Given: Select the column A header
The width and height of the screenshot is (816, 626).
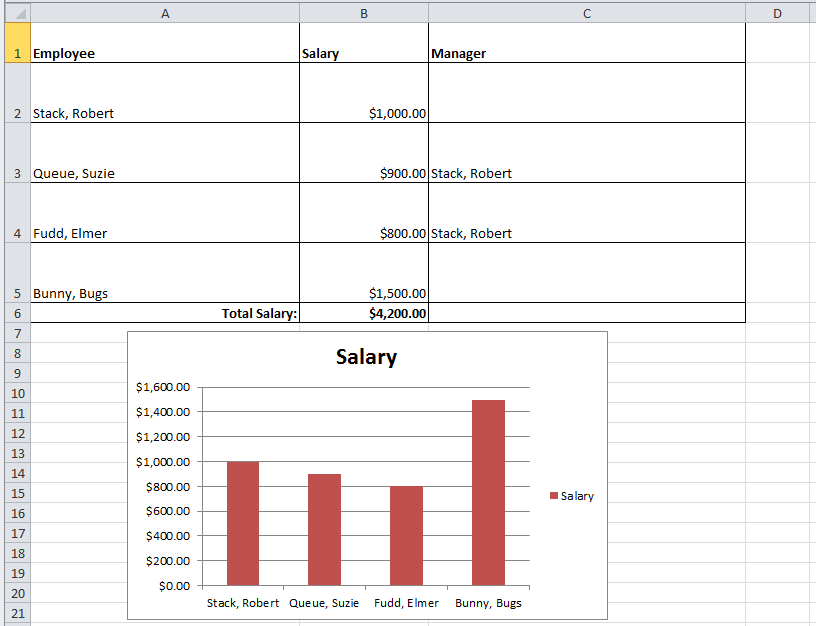Looking at the screenshot, I should [164, 12].
